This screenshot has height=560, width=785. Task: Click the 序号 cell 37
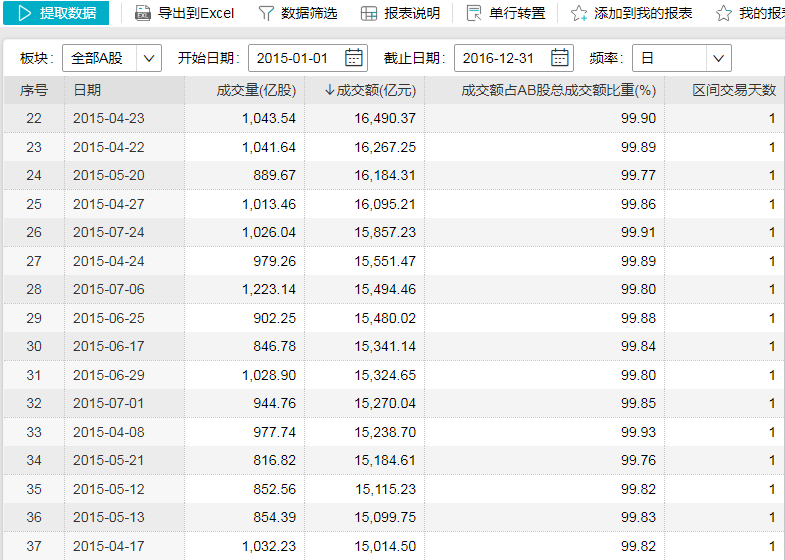click(34, 546)
